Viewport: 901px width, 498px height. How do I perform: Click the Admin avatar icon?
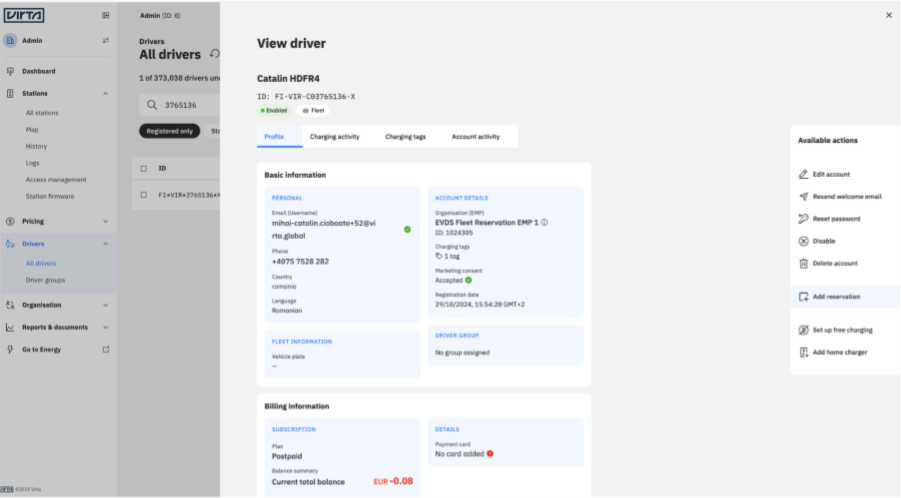(10, 41)
